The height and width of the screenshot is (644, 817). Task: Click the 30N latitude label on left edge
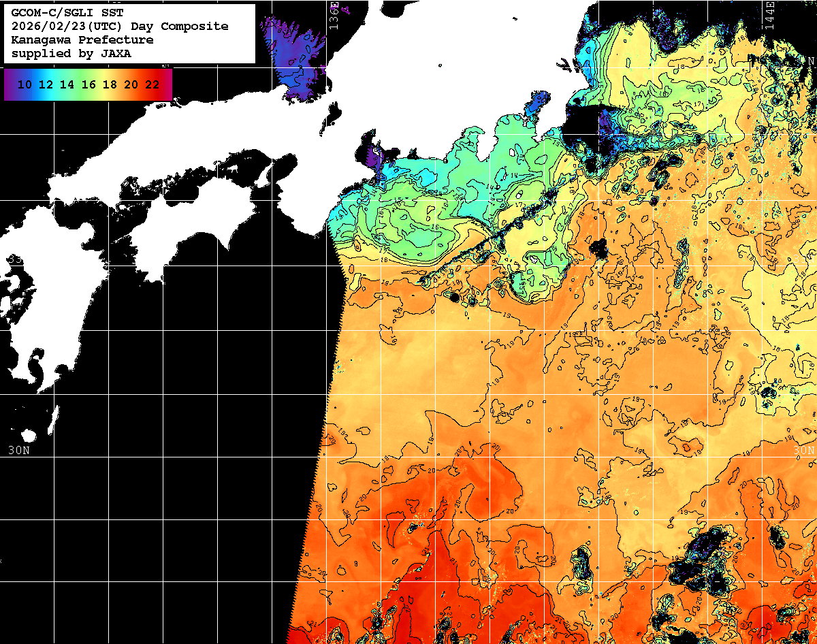pos(18,450)
